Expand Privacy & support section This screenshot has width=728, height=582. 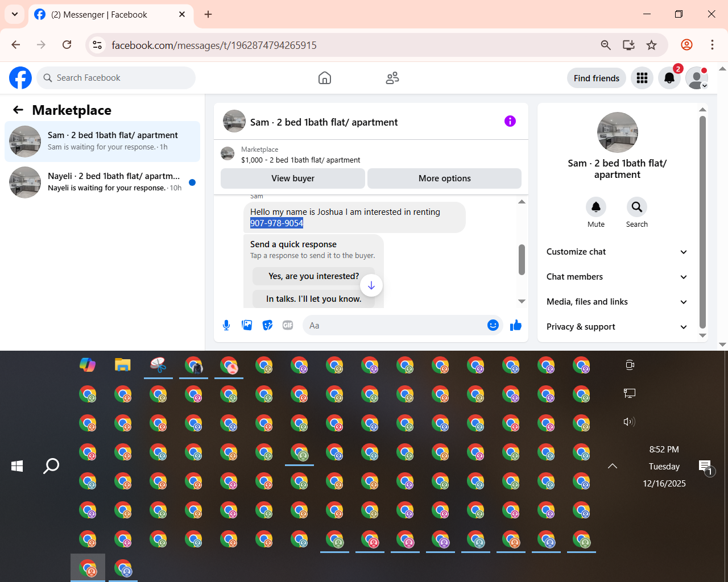(617, 327)
